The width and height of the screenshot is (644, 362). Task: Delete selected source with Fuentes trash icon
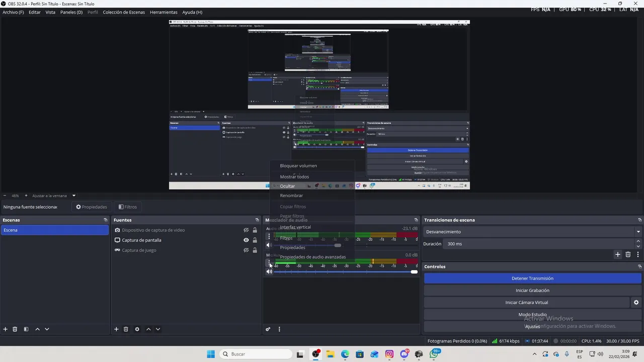[x=126, y=329]
